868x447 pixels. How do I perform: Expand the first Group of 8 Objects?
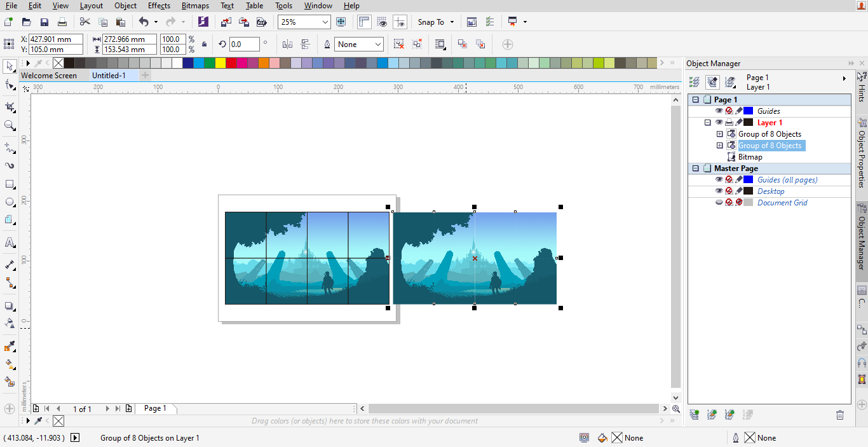[x=720, y=134]
